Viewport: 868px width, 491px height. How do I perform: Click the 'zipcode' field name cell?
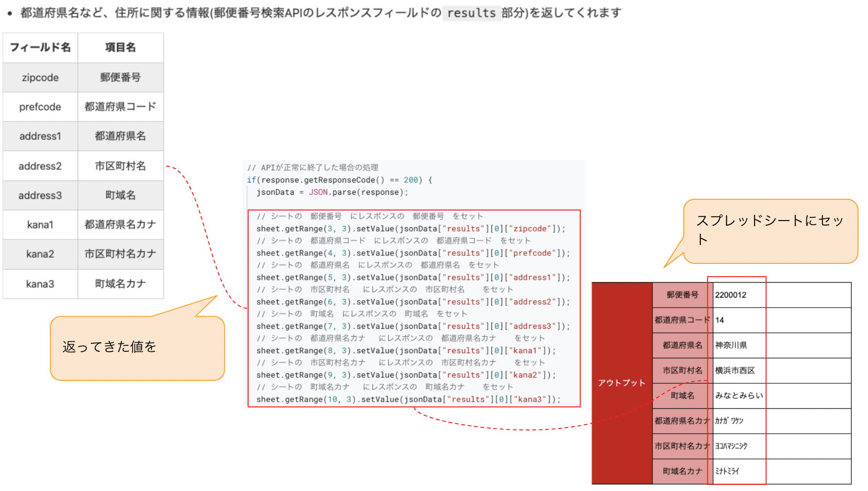pyautogui.click(x=40, y=78)
